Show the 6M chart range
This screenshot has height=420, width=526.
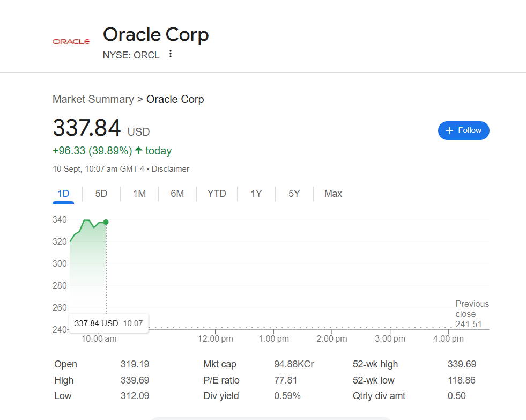pos(177,194)
